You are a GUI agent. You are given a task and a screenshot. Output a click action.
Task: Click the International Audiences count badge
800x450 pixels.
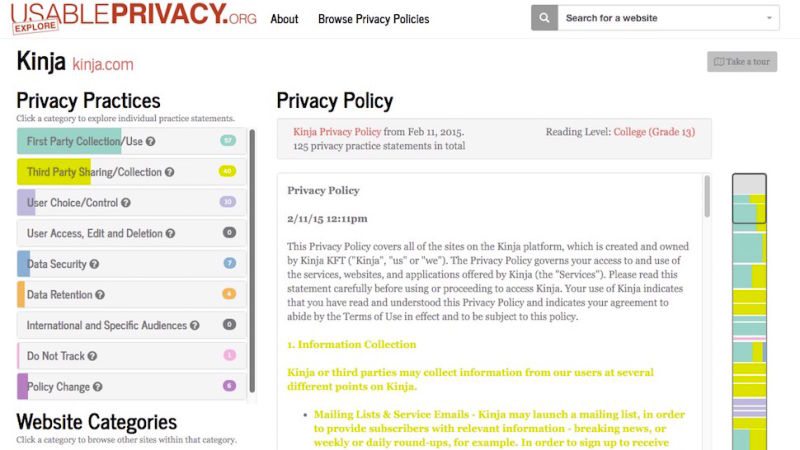(x=230, y=324)
